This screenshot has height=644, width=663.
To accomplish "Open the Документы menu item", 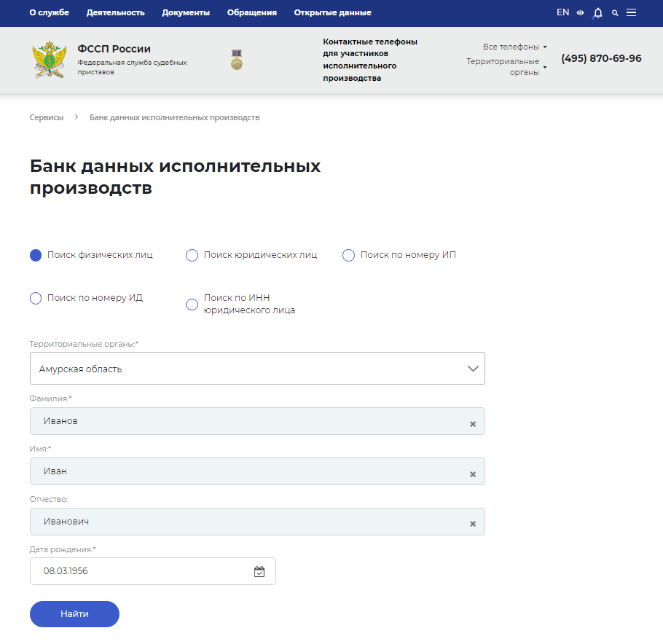I will (186, 13).
